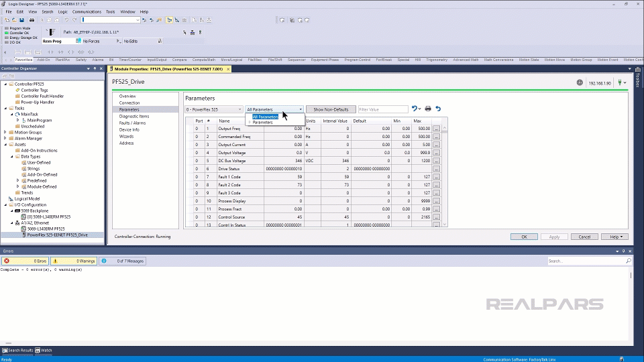Open the Help button dropdown
The image size is (644, 362).
click(615, 237)
